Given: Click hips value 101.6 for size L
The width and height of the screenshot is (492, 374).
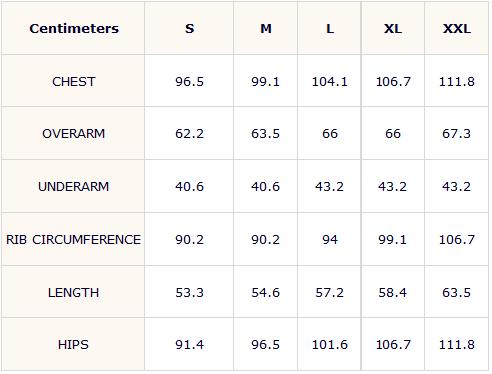Looking at the screenshot, I should pyautogui.click(x=330, y=345).
